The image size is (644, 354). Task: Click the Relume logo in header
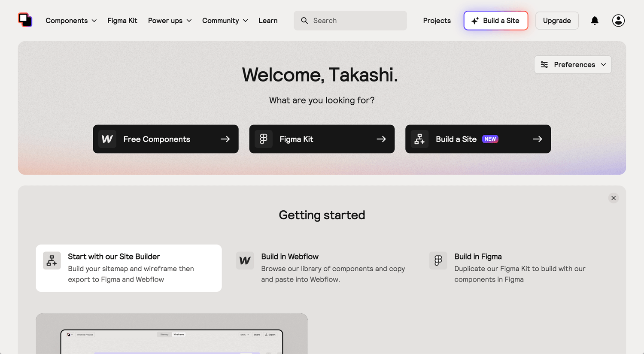[x=25, y=20]
